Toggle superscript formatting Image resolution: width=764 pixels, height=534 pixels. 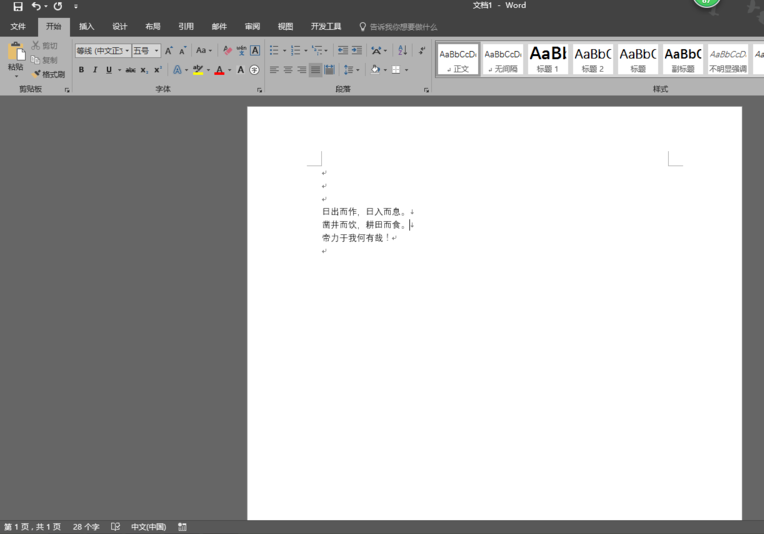(x=158, y=70)
